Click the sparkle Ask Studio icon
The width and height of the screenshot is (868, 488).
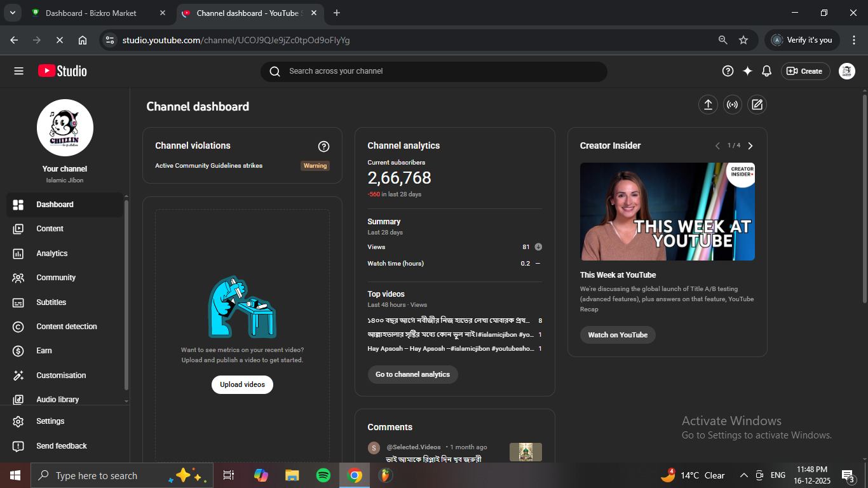[x=747, y=71]
